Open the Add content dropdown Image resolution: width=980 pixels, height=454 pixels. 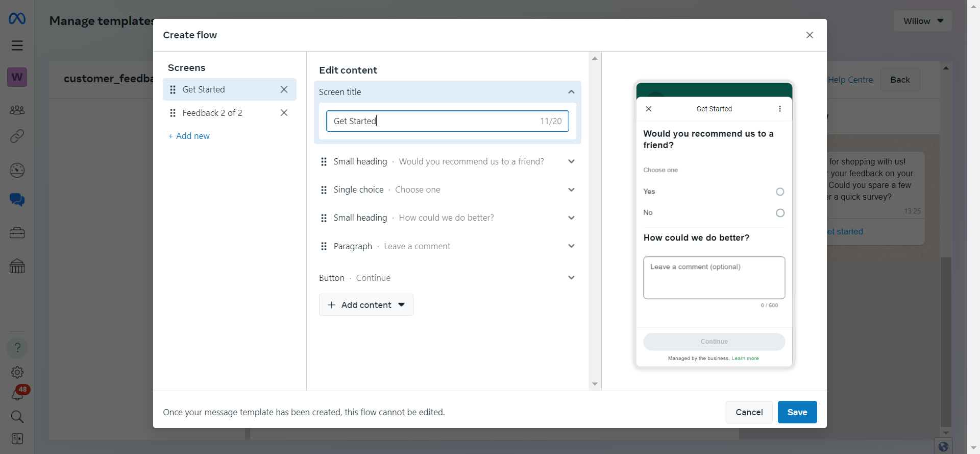click(x=366, y=305)
